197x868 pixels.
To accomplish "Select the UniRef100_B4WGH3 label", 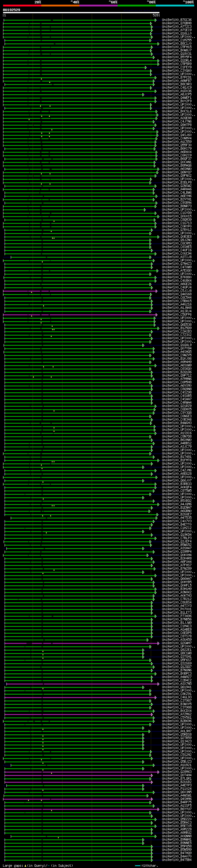I will 177,423.
